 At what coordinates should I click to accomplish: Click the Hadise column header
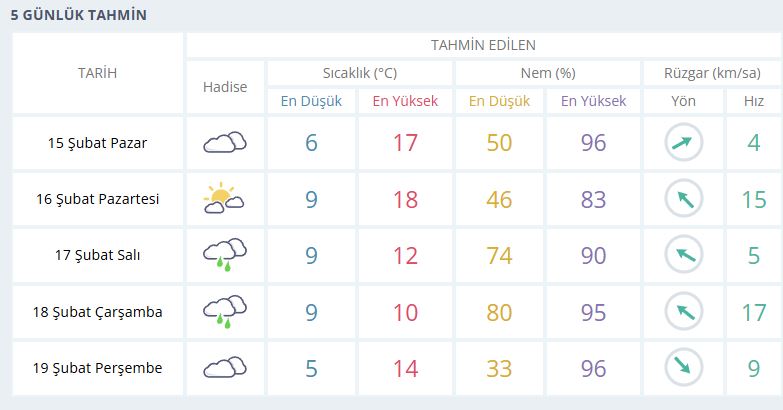click(225, 87)
